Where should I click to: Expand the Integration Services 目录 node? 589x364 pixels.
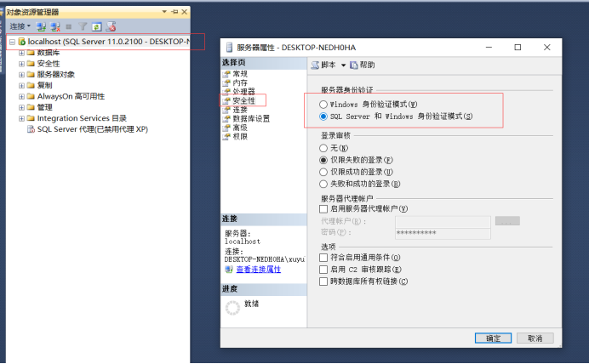pos(21,118)
